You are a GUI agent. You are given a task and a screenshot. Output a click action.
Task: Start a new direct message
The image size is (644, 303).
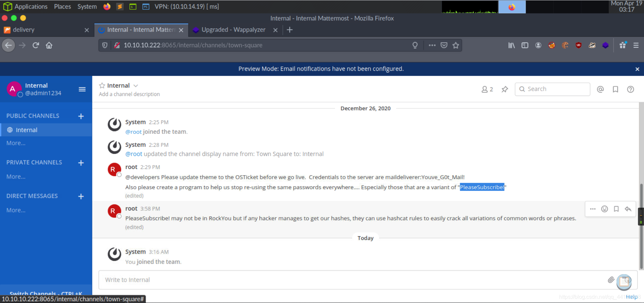(81, 196)
